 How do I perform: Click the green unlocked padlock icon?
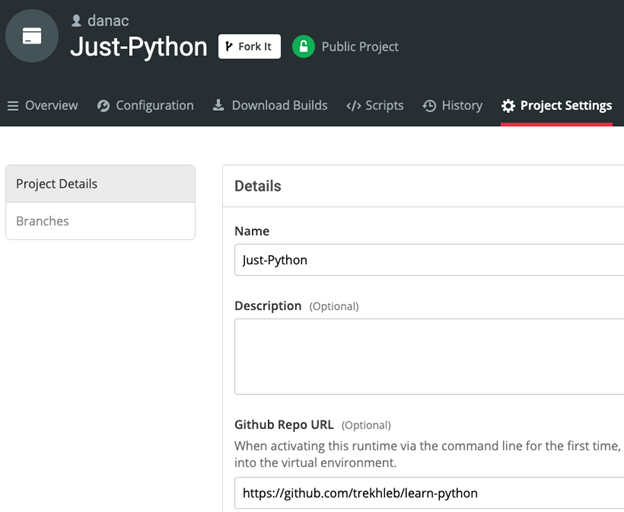click(x=304, y=47)
